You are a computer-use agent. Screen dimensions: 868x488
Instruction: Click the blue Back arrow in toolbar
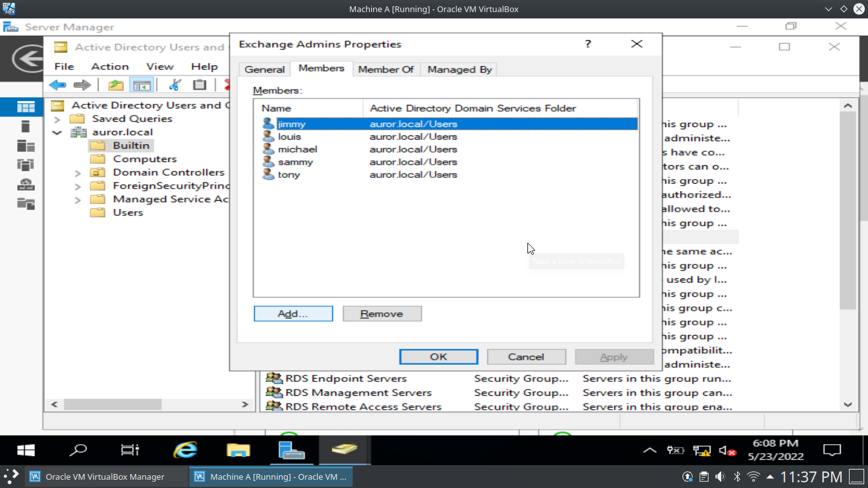pyautogui.click(x=58, y=85)
